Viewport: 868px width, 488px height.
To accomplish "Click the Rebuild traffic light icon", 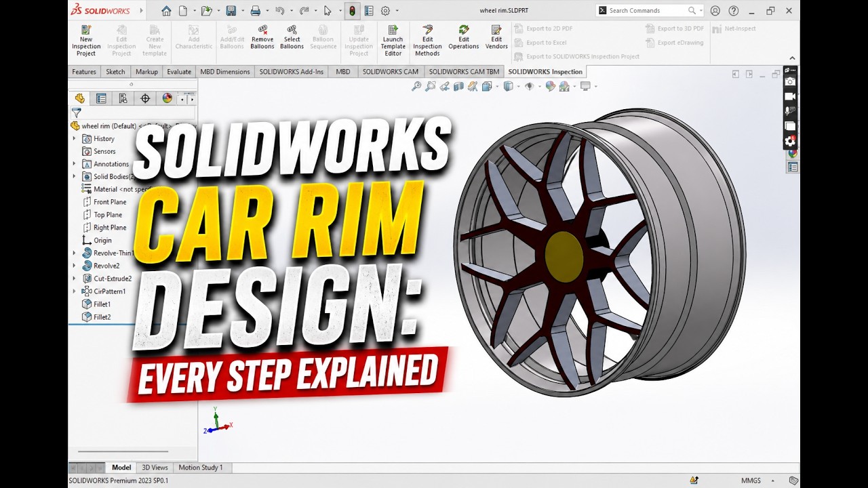I will pos(352,11).
